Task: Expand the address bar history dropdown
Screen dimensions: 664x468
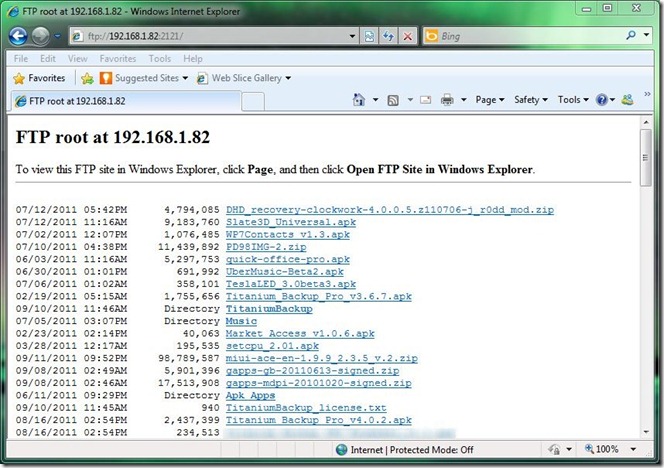Action: coord(352,36)
